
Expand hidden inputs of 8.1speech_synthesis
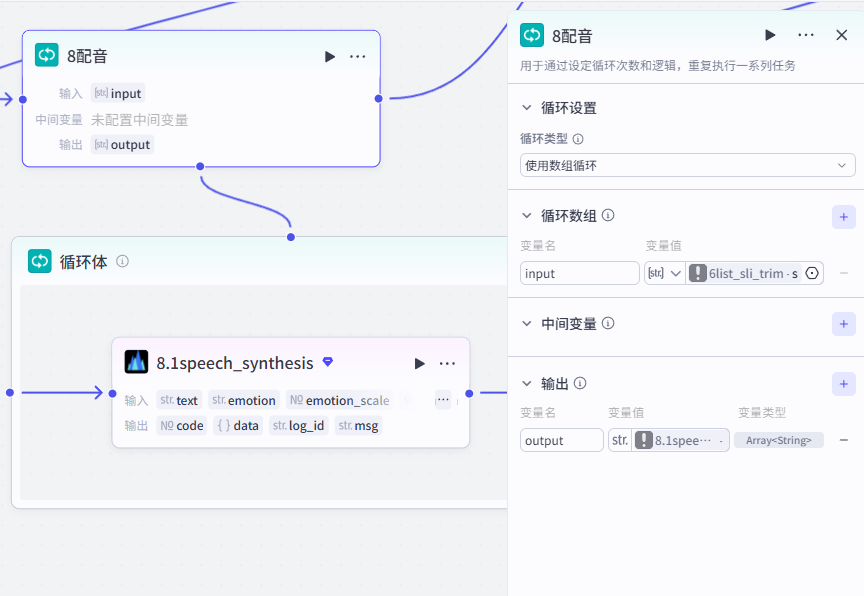point(443,400)
